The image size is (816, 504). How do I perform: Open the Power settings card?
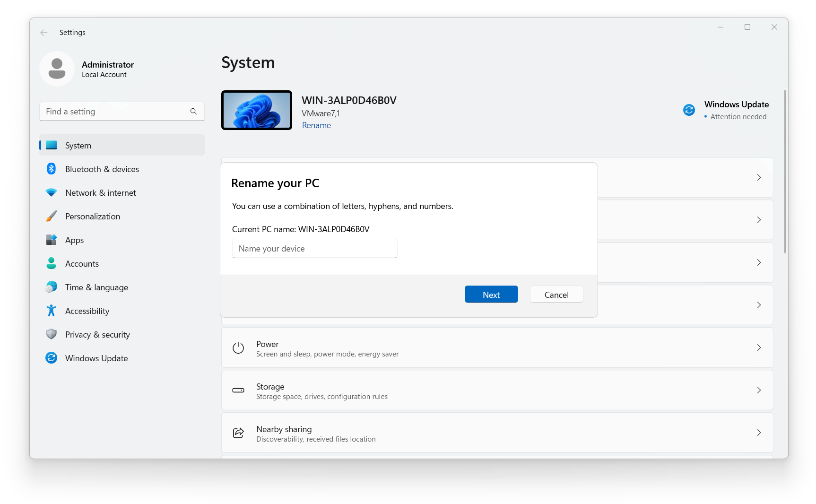(497, 348)
